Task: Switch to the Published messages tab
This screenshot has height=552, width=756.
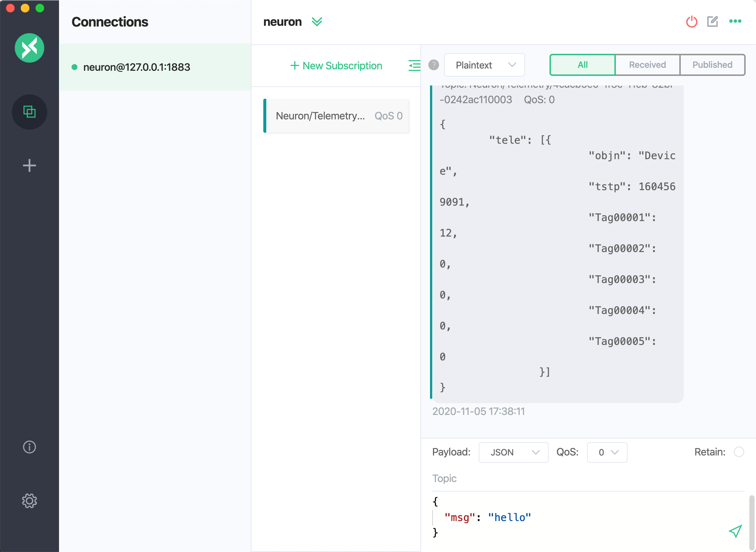Action: click(x=712, y=65)
